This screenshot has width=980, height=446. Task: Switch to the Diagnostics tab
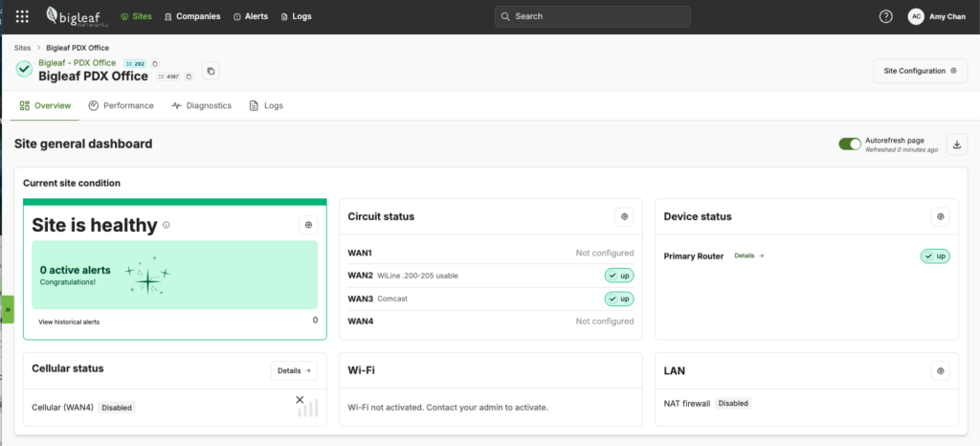pos(201,105)
